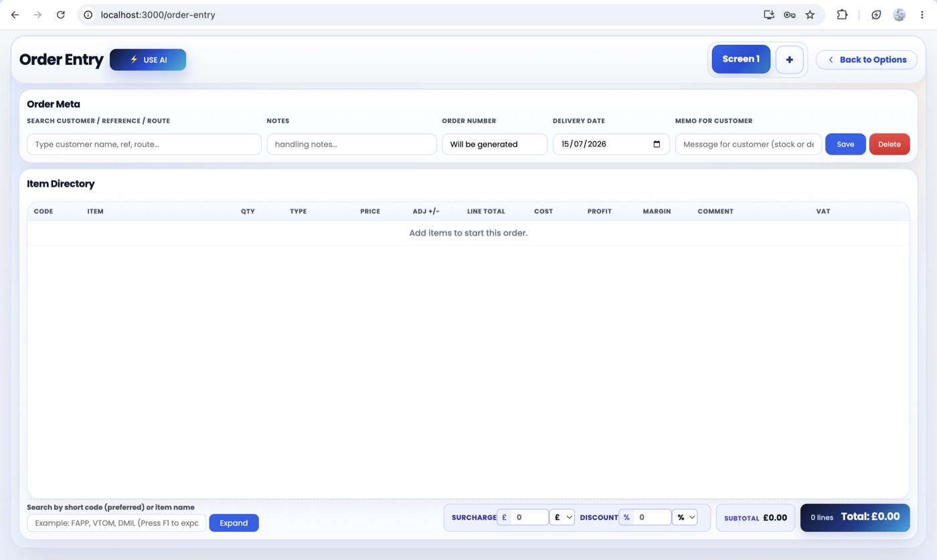Screen dimensions: 937x560
Task: Click the 'Add items to start this order.' message
Action: [468, 233]
